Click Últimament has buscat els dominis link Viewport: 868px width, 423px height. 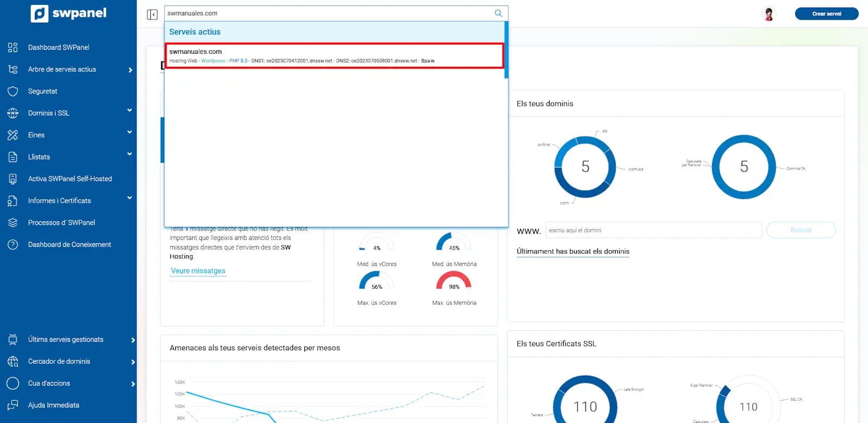[573, 251]
